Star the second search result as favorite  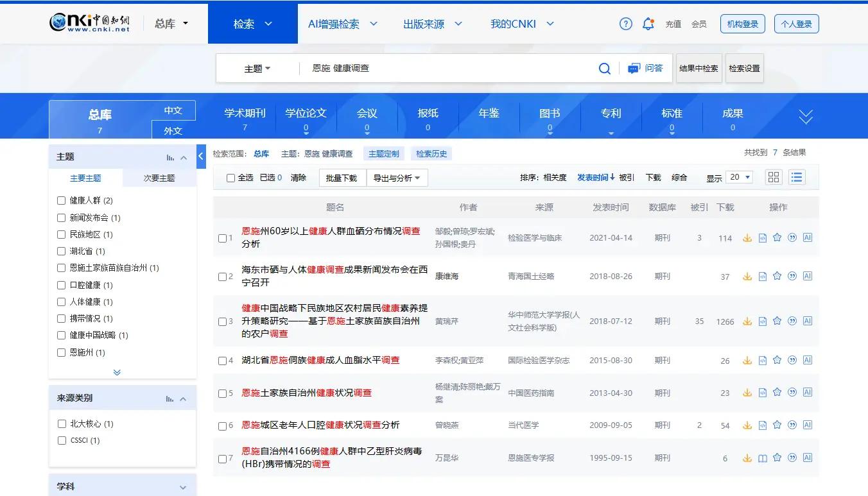click(x=777, y=276)
